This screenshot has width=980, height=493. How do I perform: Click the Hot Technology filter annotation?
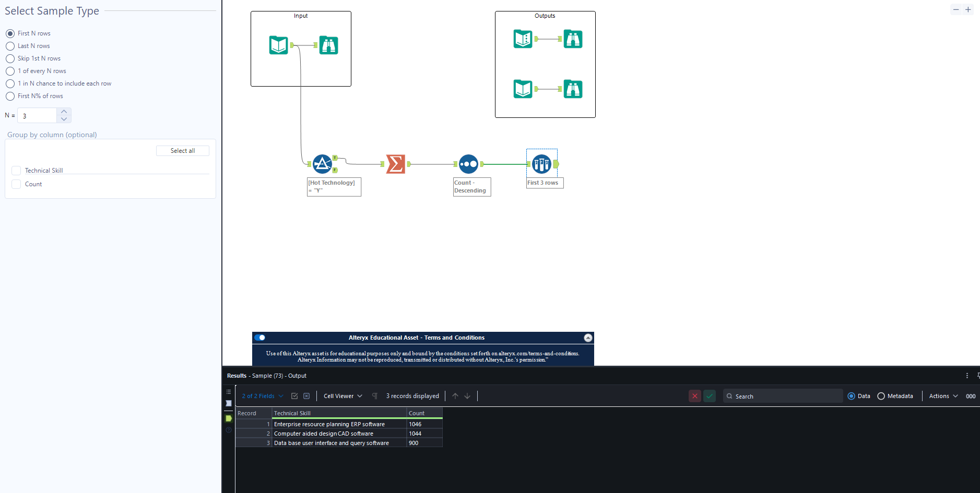click(334, 187)
